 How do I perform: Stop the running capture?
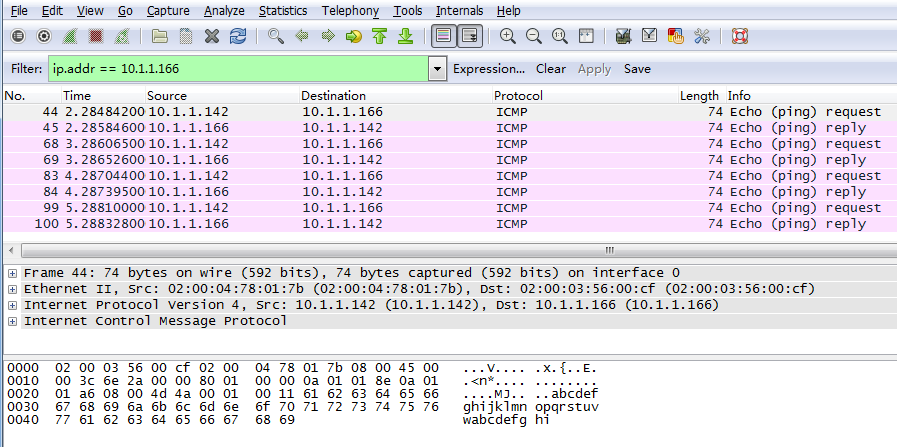96,37
